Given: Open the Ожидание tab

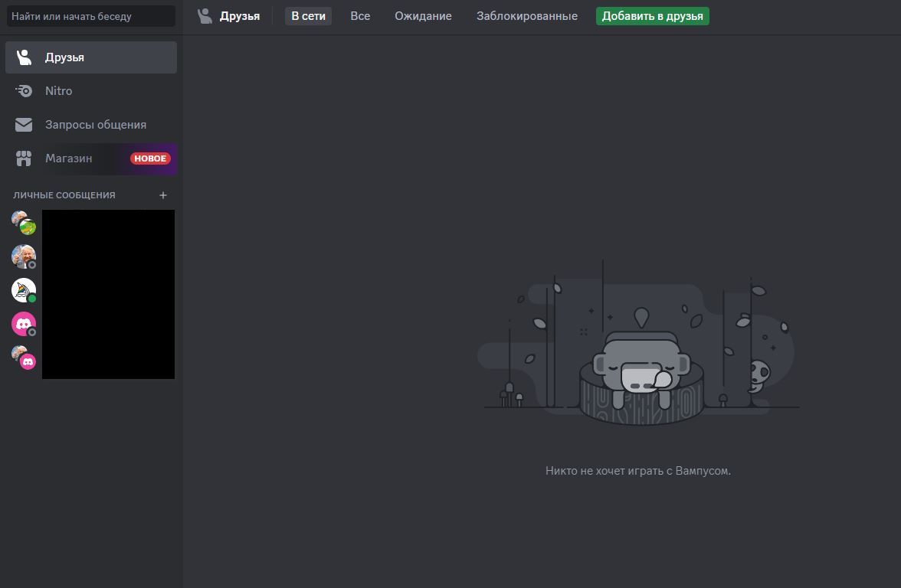Looking at the screenshot, I should pyautogui.click(x=422, y=15).
